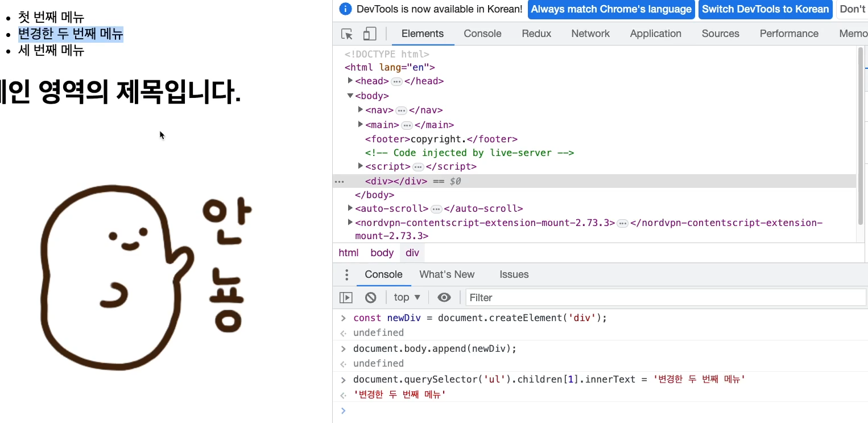
Task: Select the footer copyright element row
Action: tap(441, 139)
